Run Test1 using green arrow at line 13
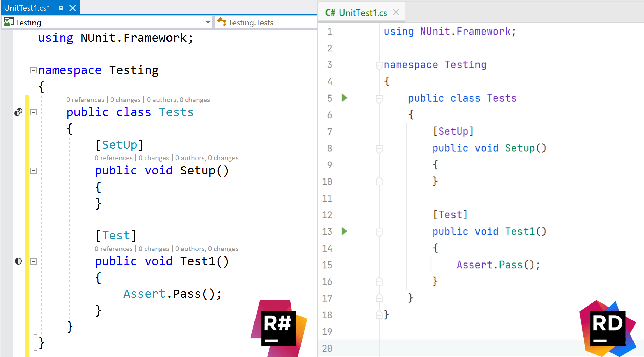 point(344,231)
